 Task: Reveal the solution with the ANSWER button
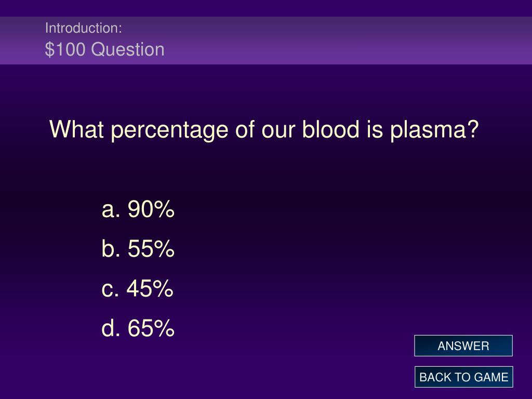coord(463,345)
